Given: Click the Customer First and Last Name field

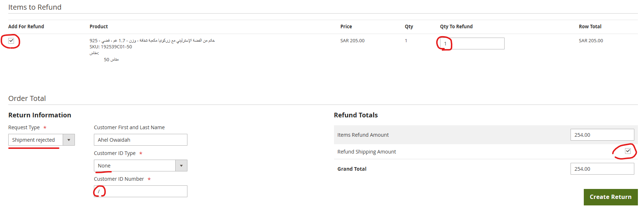Looking at the screenshot, I should pos(140,140).
